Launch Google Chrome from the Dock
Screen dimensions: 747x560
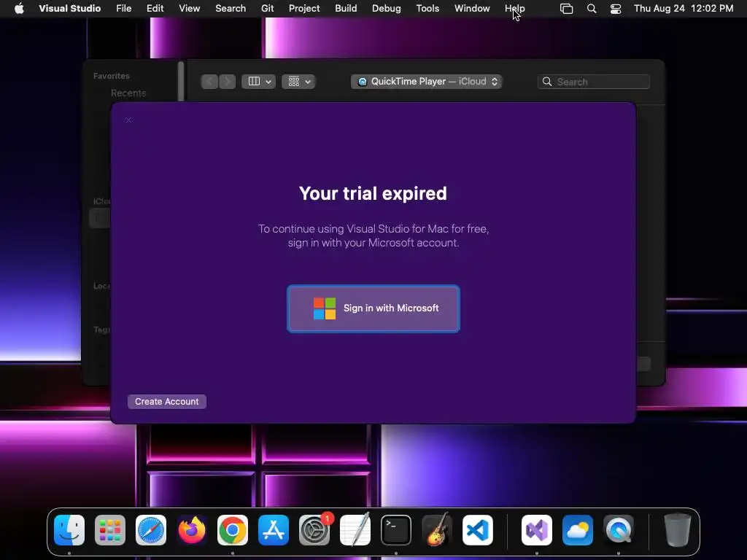(x=233, y=530)
